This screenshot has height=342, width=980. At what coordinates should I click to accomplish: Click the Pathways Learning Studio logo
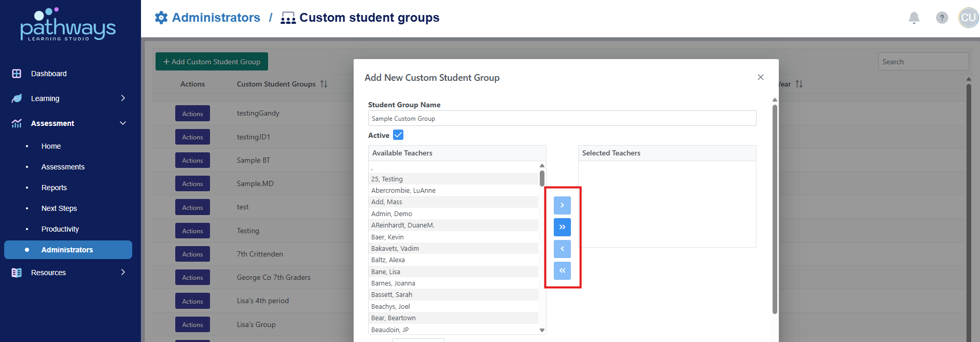point(68,24)
